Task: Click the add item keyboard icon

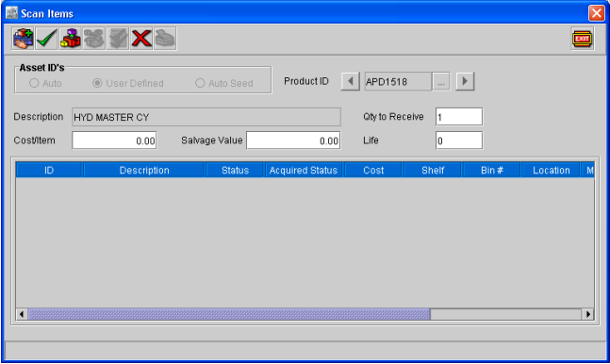Action: (x=23, y=39)
